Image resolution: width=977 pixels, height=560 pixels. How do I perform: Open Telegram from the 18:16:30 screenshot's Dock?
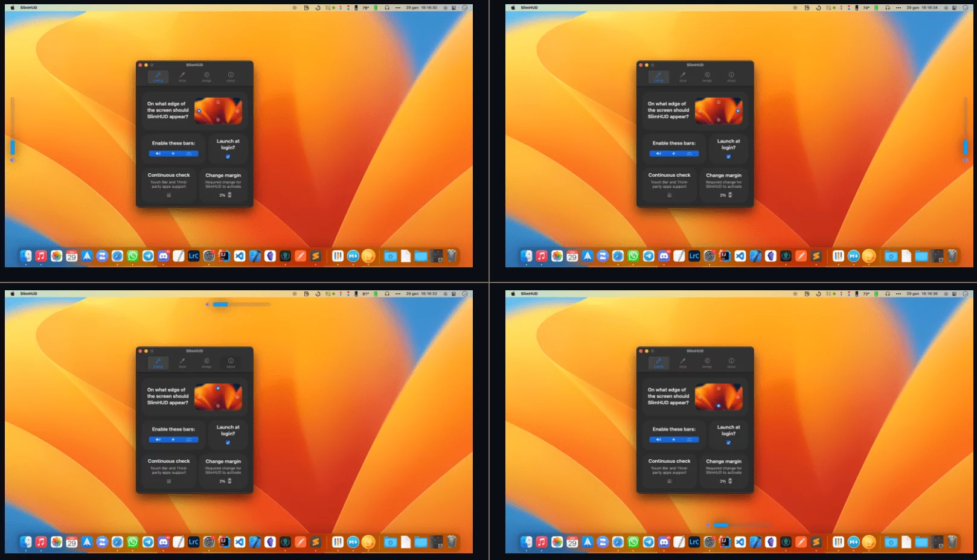148,256
